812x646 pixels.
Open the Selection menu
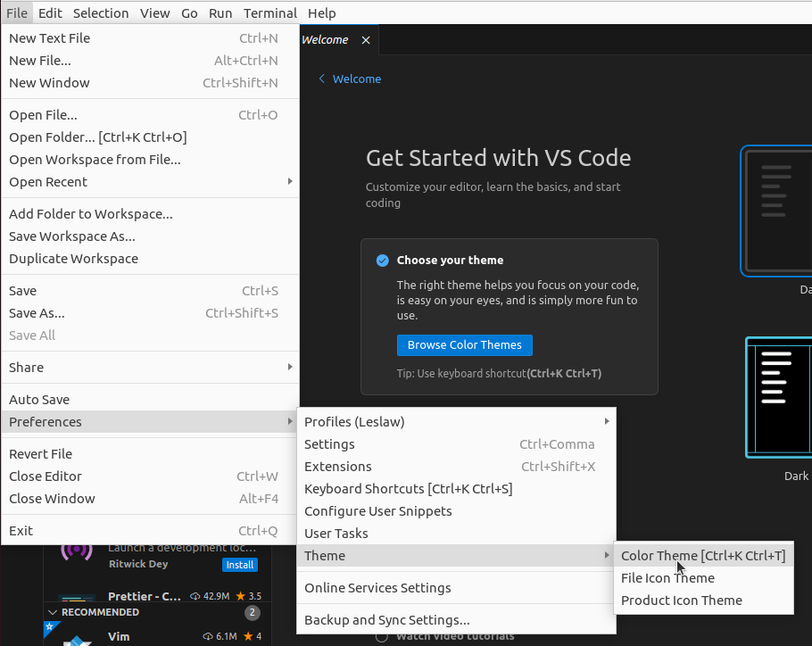[x=101, y=13]
